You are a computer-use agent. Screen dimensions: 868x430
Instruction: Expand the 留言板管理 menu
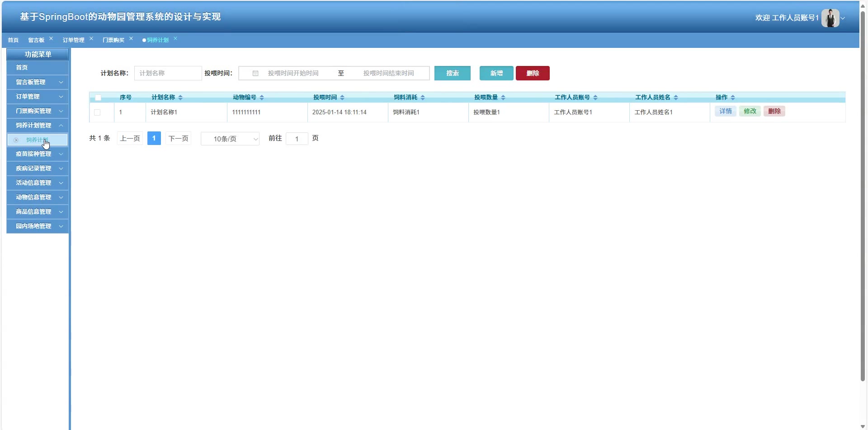[x=38, y=82]
